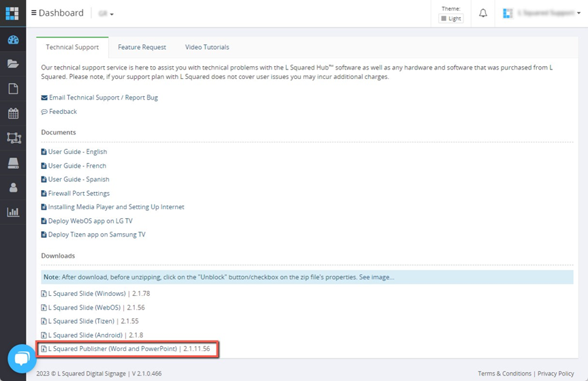Click the hamburger menu next to Dashboard
The height and width of the screenshot is (381, 588).
click(34, 13)
